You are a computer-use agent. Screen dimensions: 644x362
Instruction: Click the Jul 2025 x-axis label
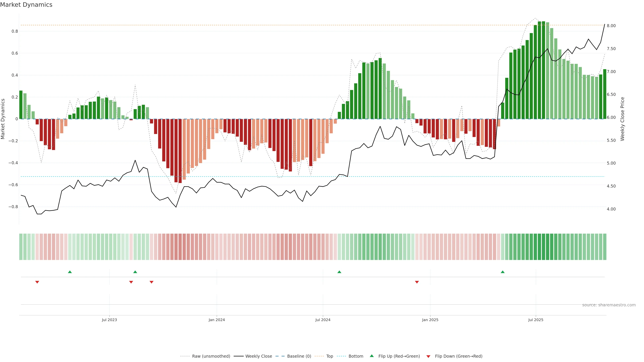tap(535, 320)
